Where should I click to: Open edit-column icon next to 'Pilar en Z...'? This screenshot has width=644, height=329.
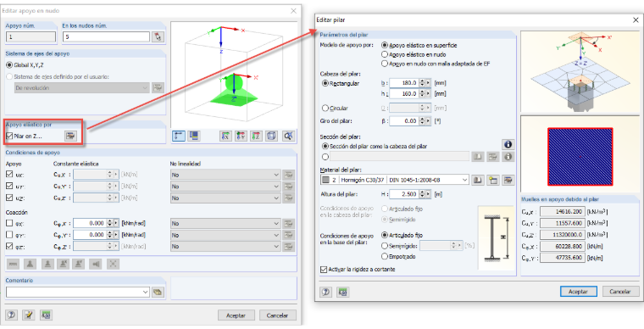[70, 136]
